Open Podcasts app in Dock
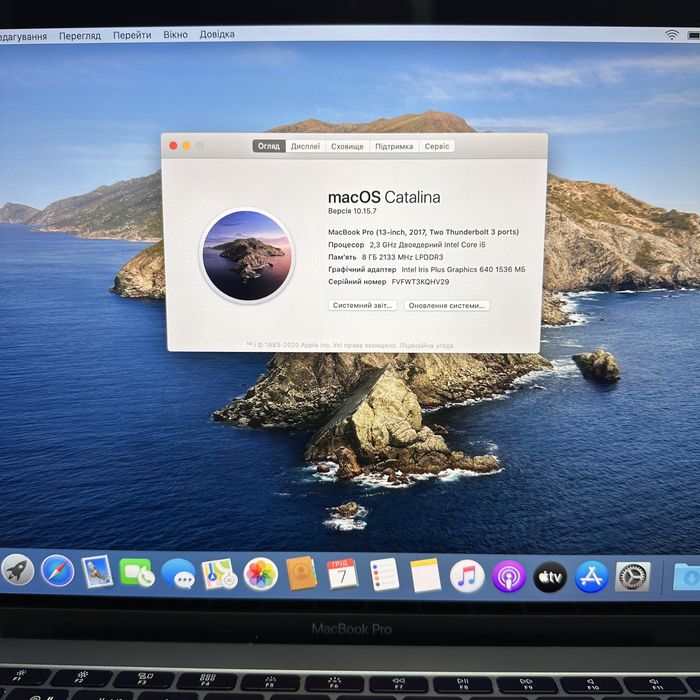The image size is (700, 700). point(509,577)
